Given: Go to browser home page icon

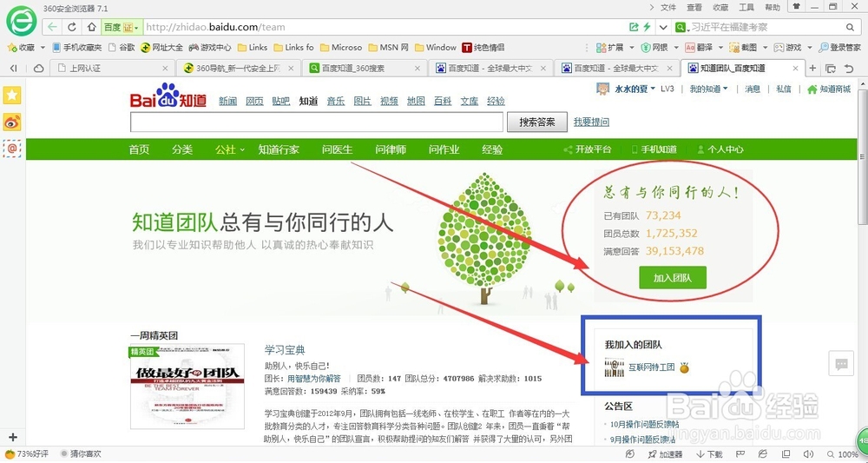Looking at the screenshot, I should [x=91, y=27].
